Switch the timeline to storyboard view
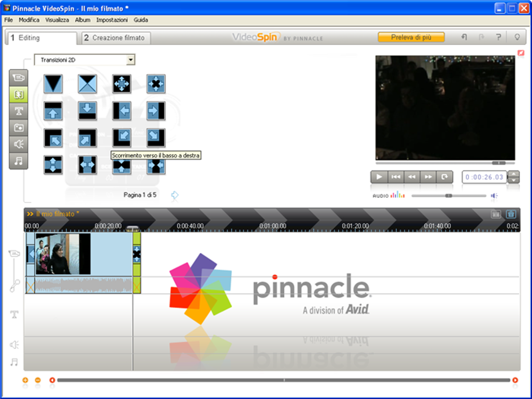Viewport: 532px width, 399px height. pos(495,214)
